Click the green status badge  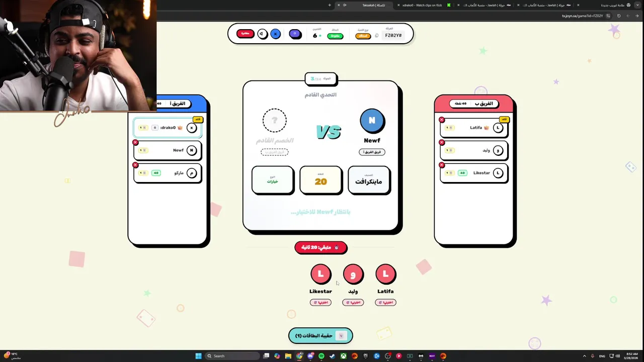click(335, 36)
